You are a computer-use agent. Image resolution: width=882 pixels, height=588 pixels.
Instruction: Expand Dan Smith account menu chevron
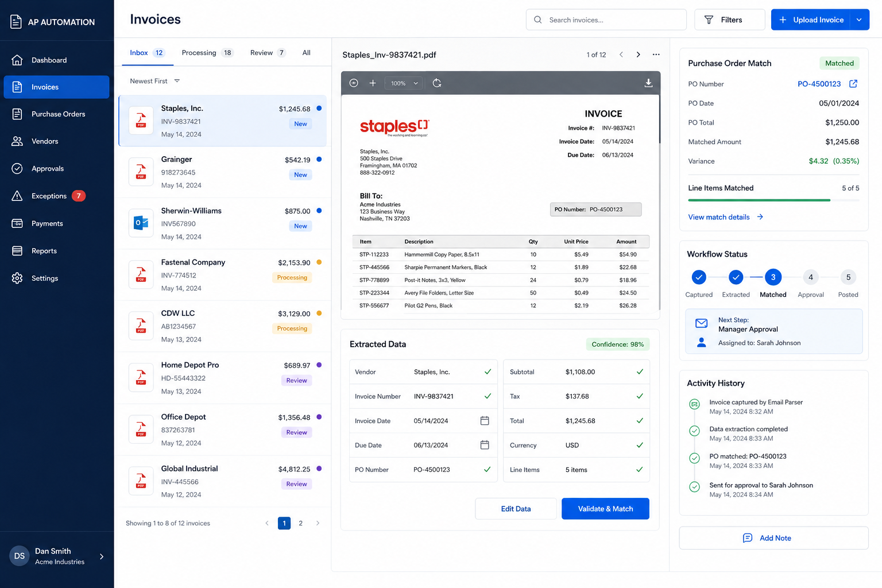(102, 556)
